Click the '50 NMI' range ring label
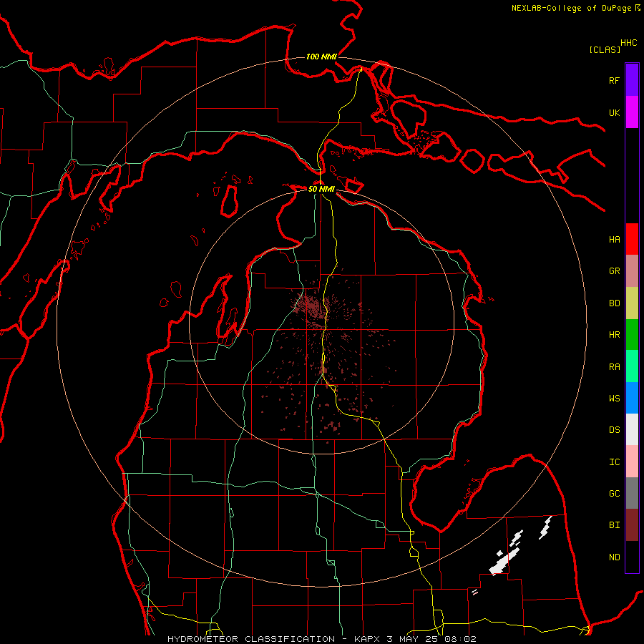 321,189
